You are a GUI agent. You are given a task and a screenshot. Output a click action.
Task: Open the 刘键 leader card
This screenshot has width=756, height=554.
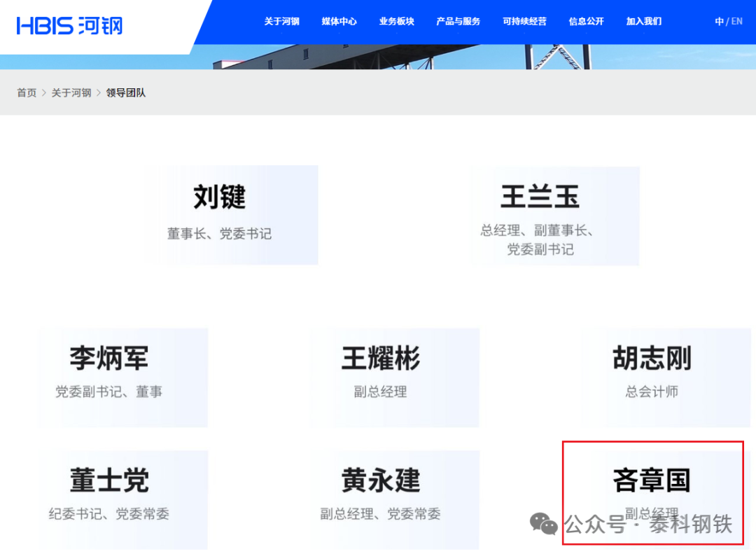pyautogui.click(x=230, y=215)
